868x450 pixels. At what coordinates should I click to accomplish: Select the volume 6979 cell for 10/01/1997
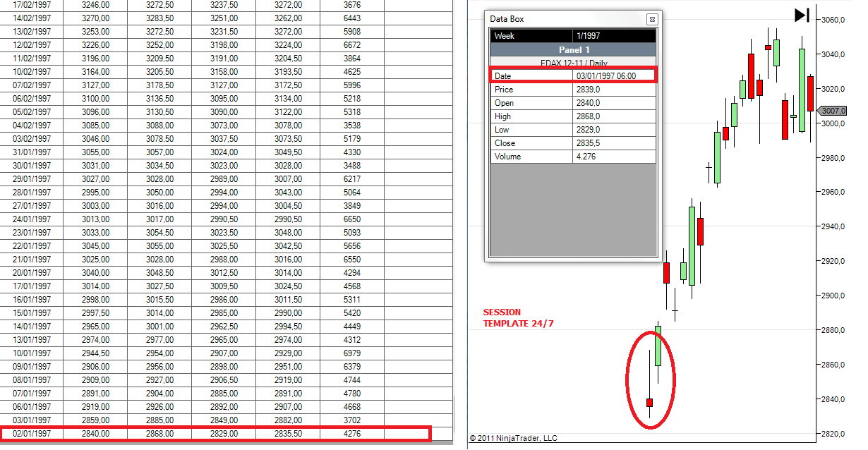351,353
